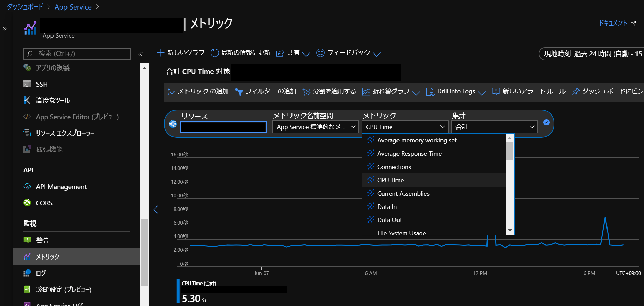
Task: Click the sidebar vertical scrollbar thumb
Action: click(x=144, y=252)
